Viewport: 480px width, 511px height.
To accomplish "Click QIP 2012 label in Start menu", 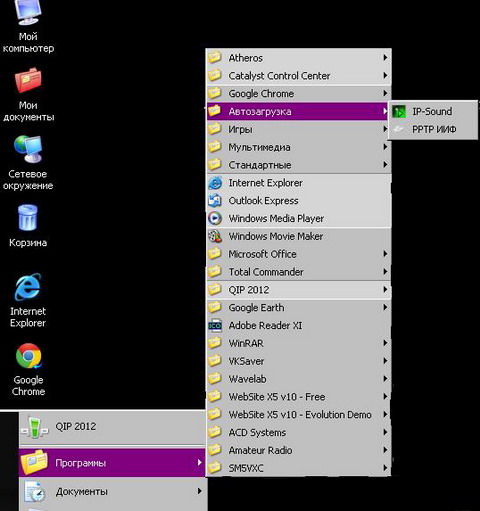I will pos(76,426).
